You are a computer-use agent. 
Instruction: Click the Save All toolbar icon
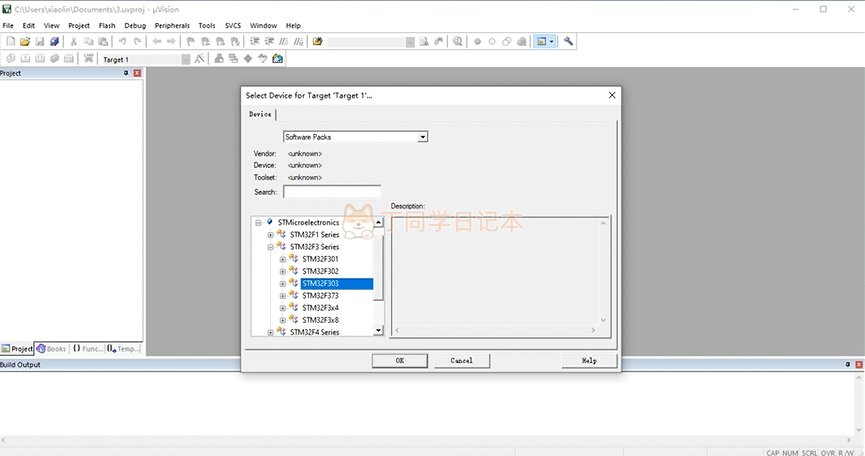pyautogui.click(x=54, y=42)
